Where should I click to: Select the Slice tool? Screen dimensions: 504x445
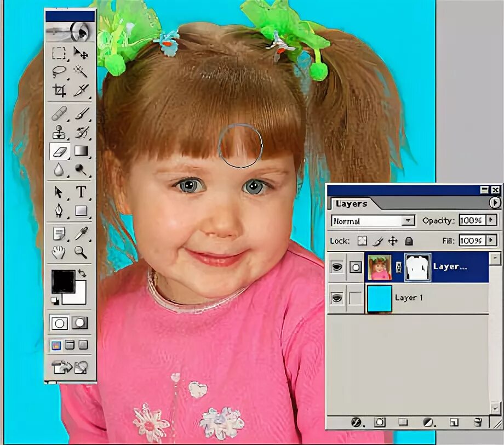pyautogui.click(x=81, y=90)
